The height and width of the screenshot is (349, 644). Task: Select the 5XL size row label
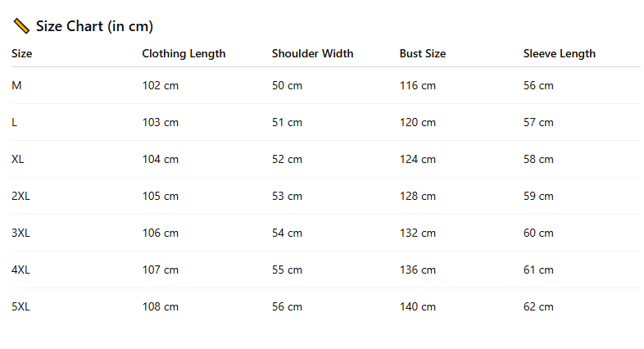coord(20,306)
